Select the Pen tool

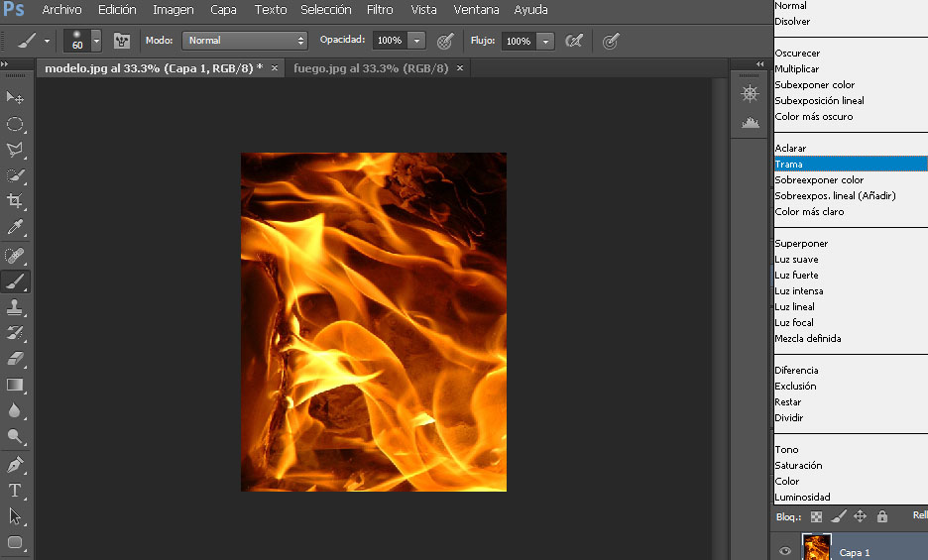[15, 464]
